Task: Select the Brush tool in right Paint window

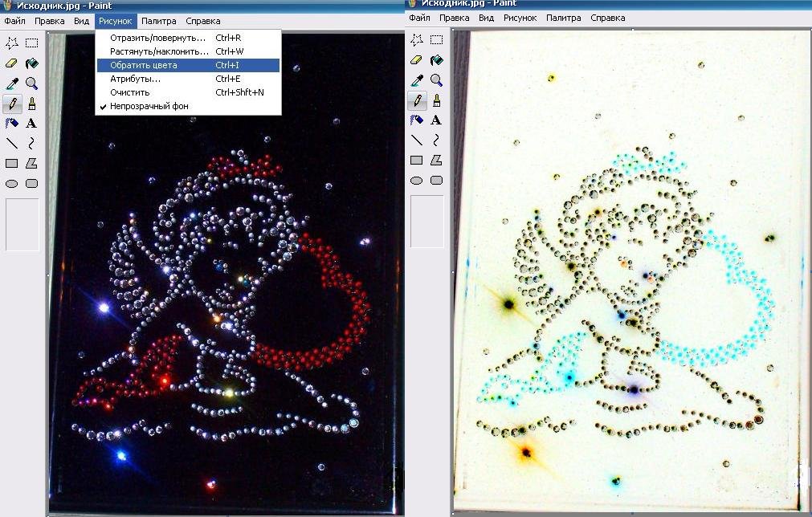Action: tap(436, 100)
